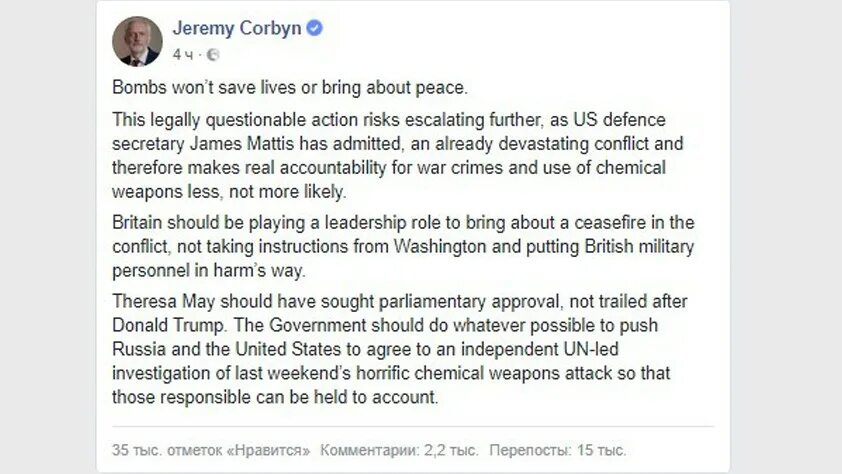View shares via 'Перепосты: 15 тыс.'
Viewport: 842px width, 474px height.
(557, 450)
